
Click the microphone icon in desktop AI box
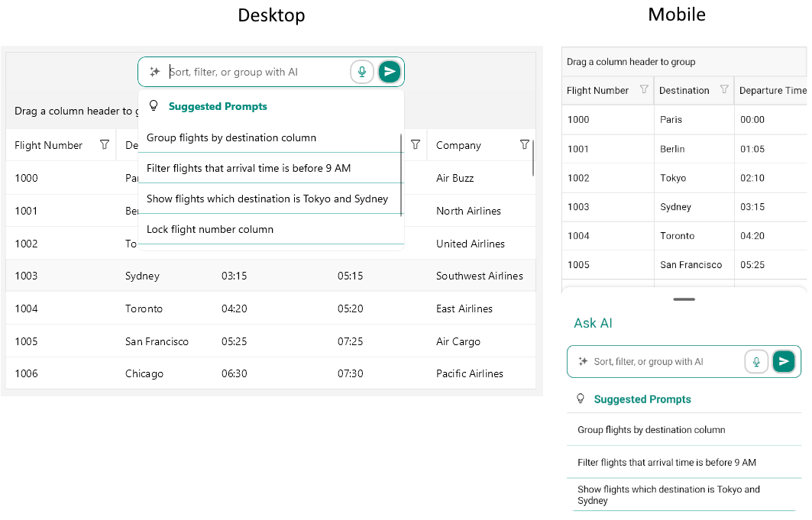click(362, 72)
